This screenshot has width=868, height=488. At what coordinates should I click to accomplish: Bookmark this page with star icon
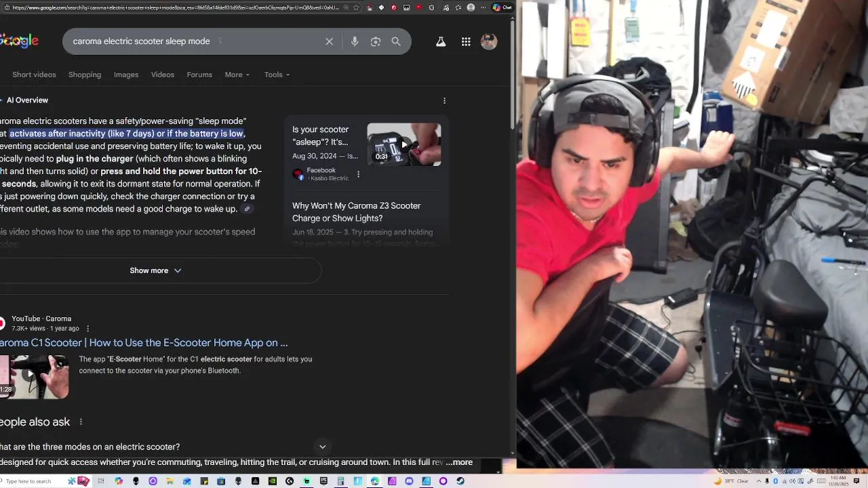click(356, 7)
